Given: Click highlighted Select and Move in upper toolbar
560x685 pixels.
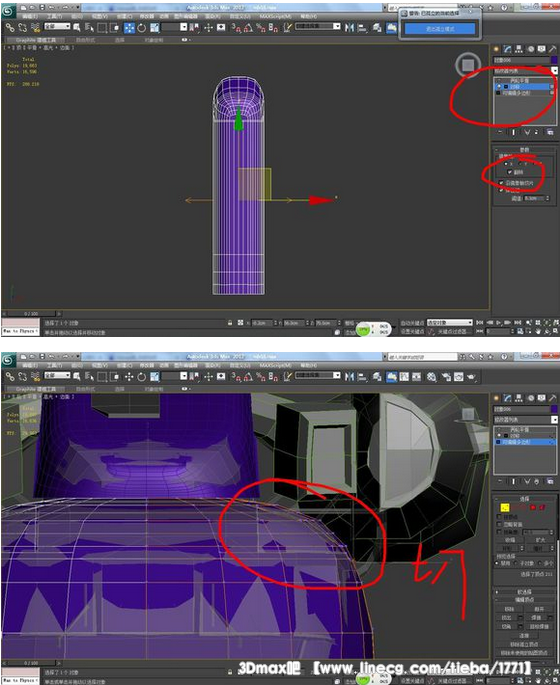Looking at the screenshot, I should pos(129,28).
